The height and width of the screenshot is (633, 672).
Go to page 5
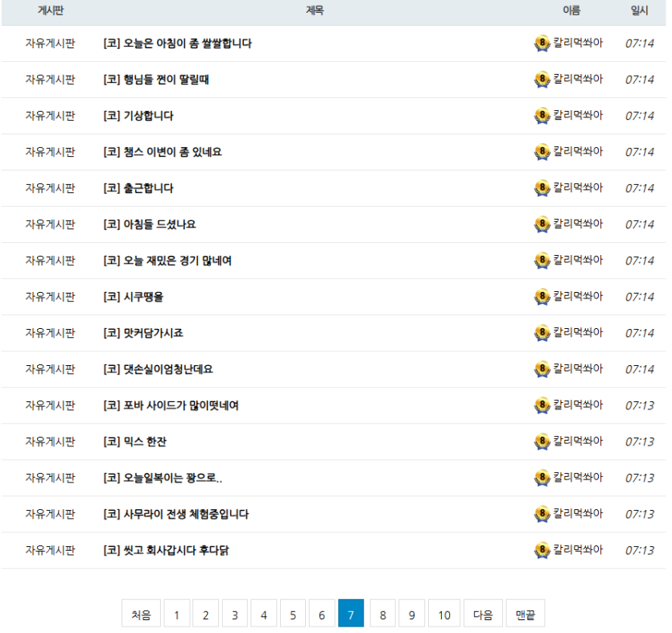293,615
